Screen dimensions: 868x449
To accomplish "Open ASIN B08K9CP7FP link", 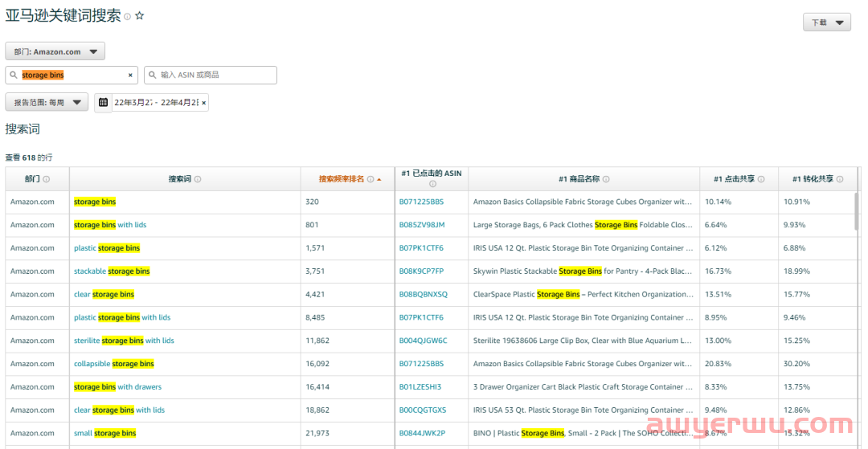I will click(421, 271).
